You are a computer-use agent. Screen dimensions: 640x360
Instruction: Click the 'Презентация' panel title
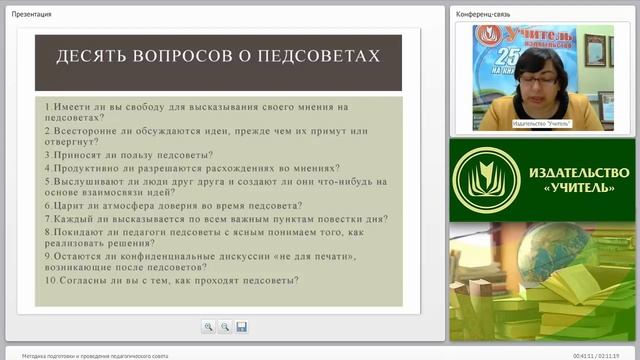[x=31, y=14]
